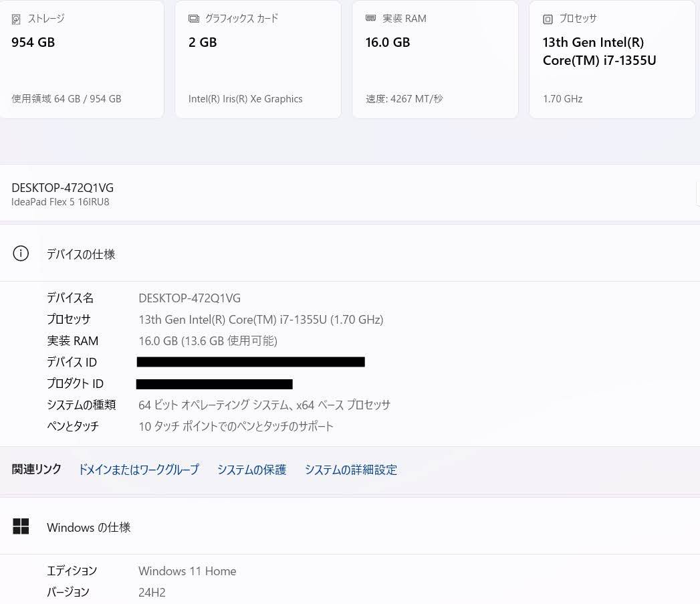This screenshot has width=700, height=604.
Task: Click the storage disk icon
Action: point(16,19)
